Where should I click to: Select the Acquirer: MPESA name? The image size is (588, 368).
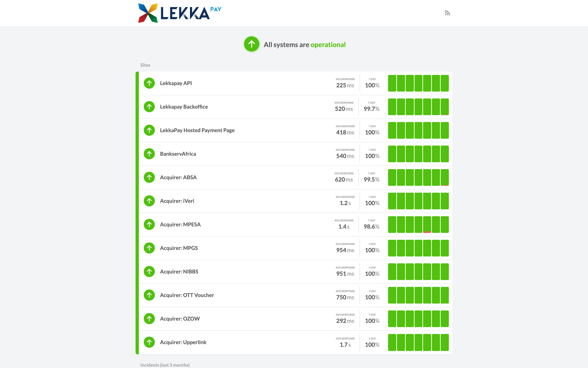[180, 224]
